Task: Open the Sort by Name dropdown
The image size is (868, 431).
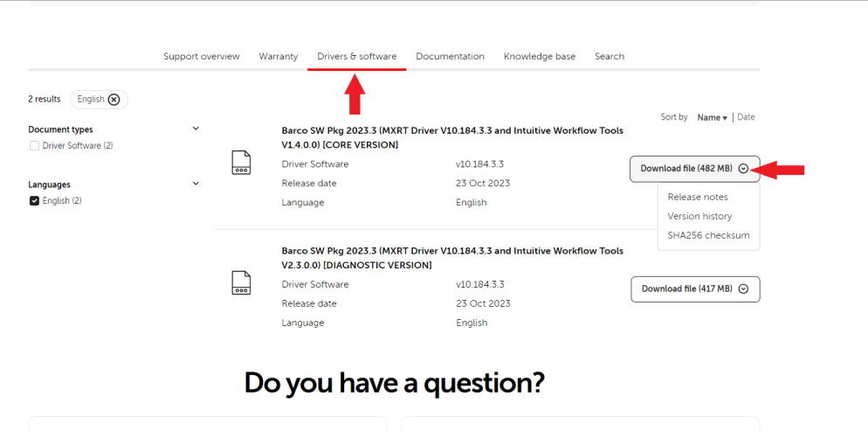Action: (x=712, y=117)
